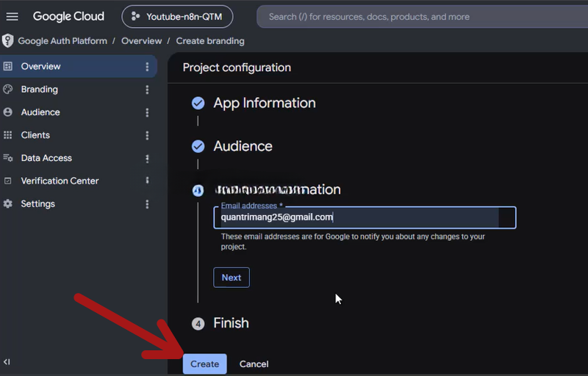Click the Create button
The image size is (588, 376).
pyautogui.click(x=205, y=364)
